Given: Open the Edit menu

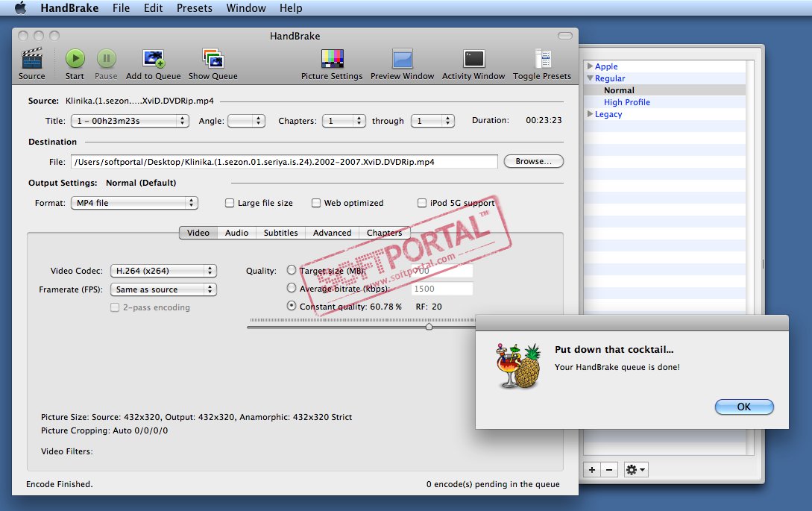Looking at the screenshot, I should tap(154, 7).
